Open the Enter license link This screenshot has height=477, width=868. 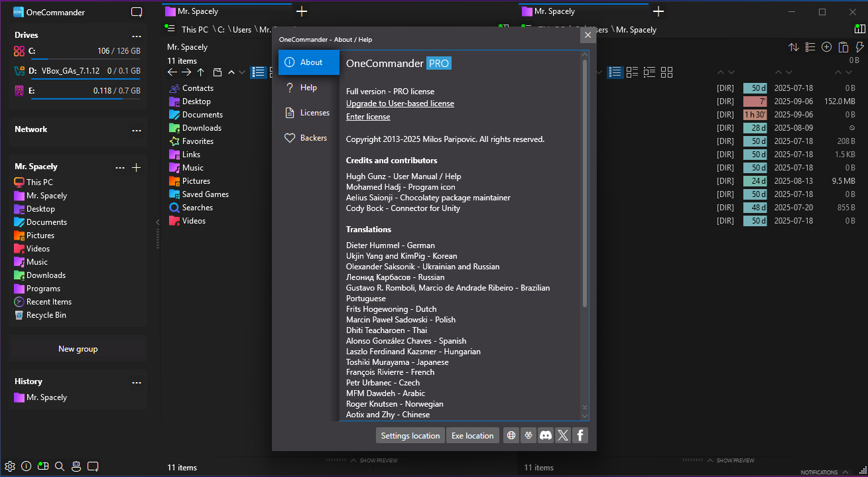pos(368,117)
